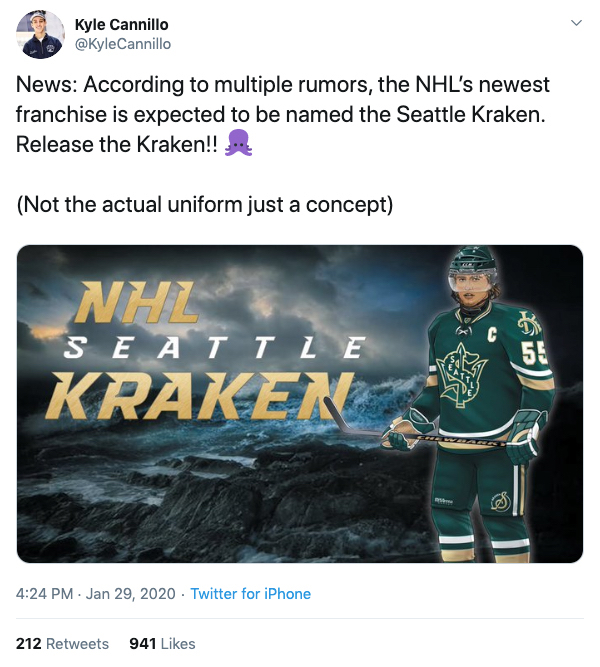Click the white SEATTLE lettering in image

[212, 349]
